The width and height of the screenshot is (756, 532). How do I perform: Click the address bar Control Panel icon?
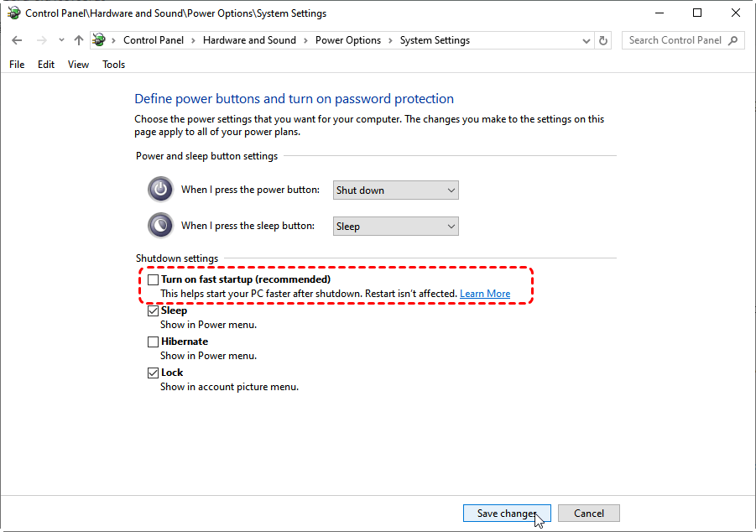click(99, 40)
